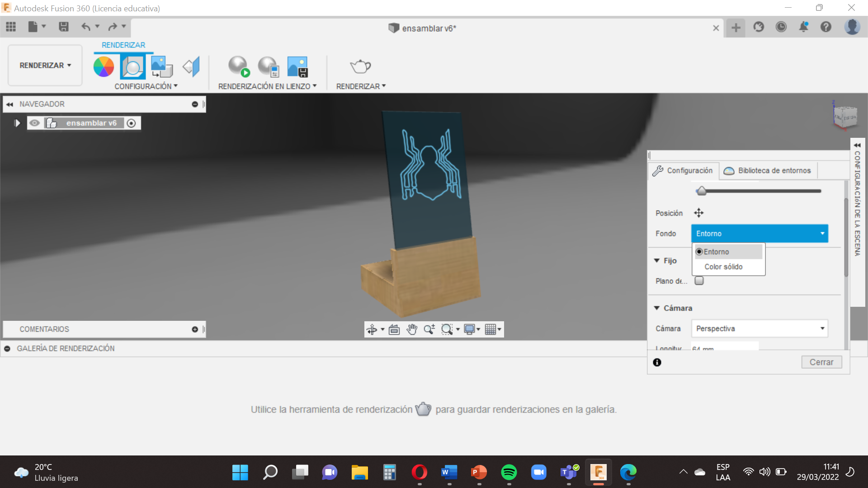Select the RENDERIZAR ribbon tab
Image resolution: width=868 pixels, height=488 pixels.
pos(123,45)
